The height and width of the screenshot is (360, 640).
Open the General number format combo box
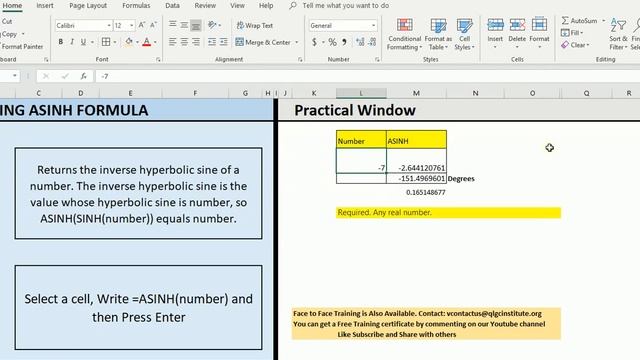342,25
